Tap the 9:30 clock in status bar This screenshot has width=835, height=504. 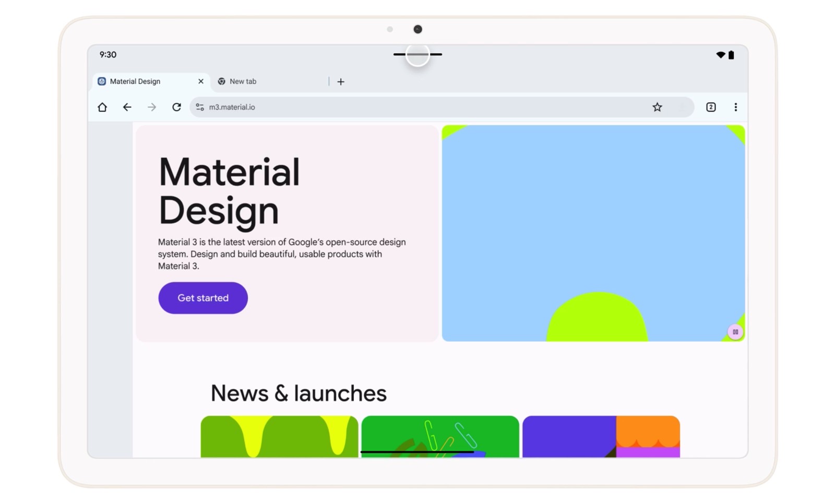pyautogui.click(x=108, y=55)
